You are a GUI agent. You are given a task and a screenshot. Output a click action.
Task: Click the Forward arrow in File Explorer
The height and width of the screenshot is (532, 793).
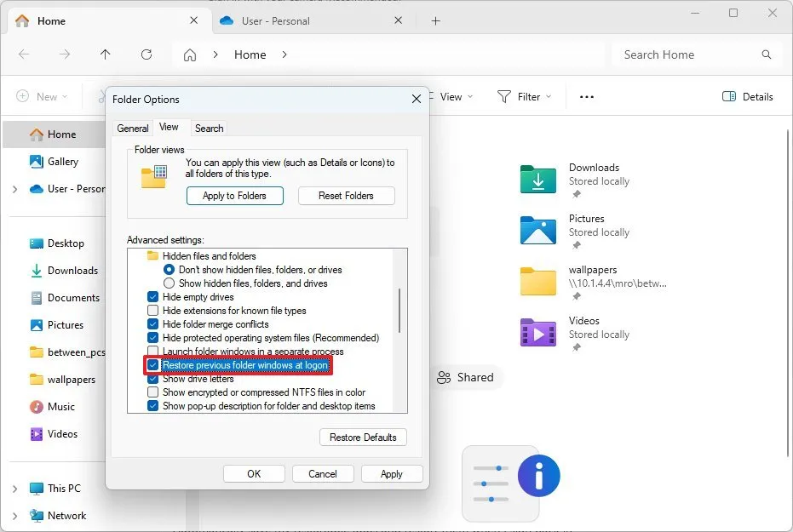[64, 54]
